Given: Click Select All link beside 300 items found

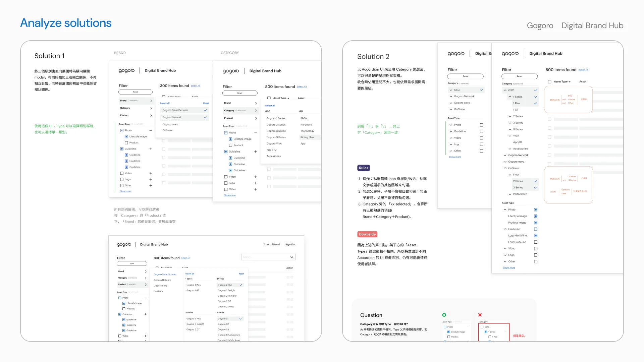Looking at the screenshot, I should (196, 86).
